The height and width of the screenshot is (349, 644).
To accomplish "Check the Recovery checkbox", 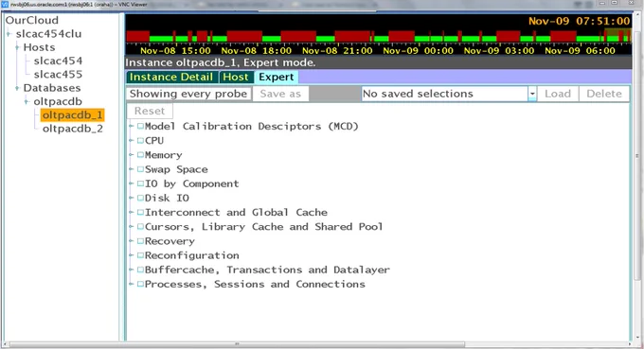I will click(x=140, y=241).
